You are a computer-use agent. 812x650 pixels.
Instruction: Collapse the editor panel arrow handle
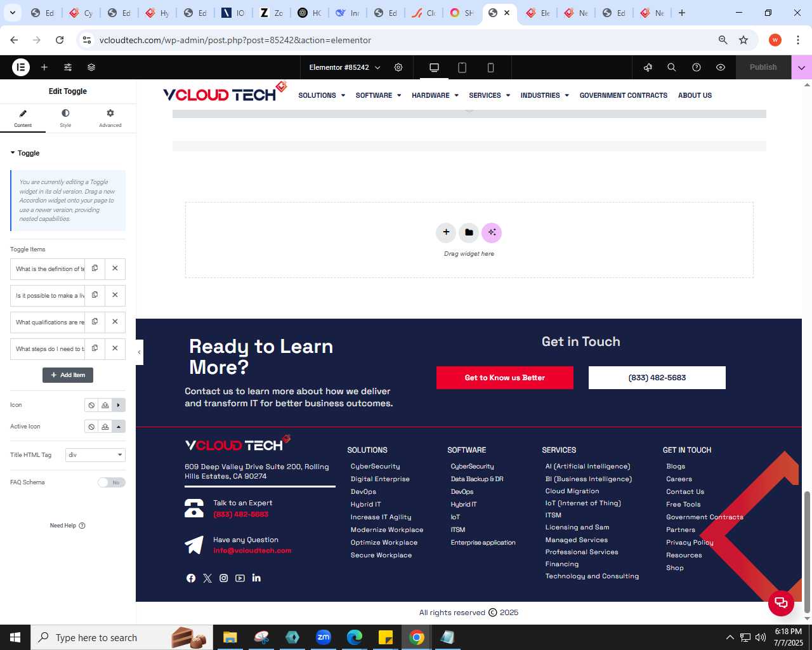[x=140, y=352]
